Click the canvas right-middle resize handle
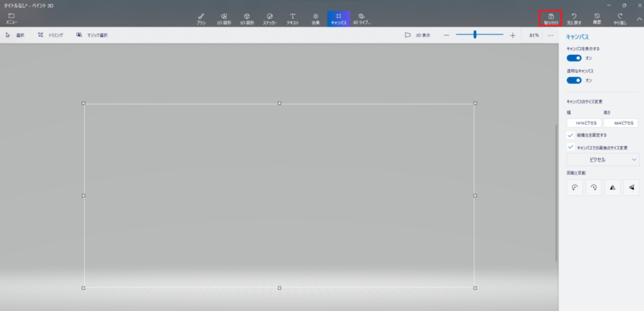The image size is (644, 311). [475, 195]
